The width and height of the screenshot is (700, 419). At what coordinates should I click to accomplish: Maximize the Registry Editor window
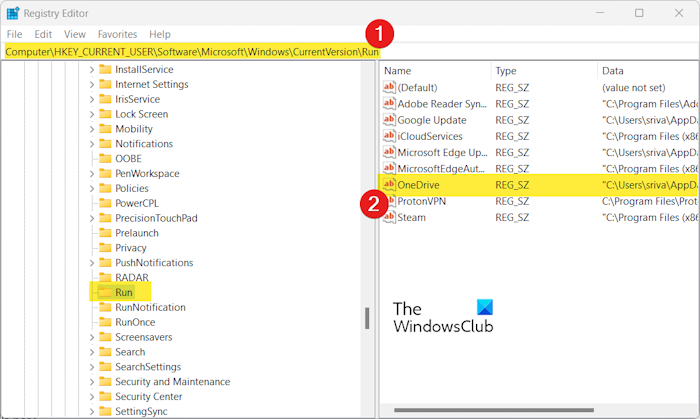pos(639,13)
